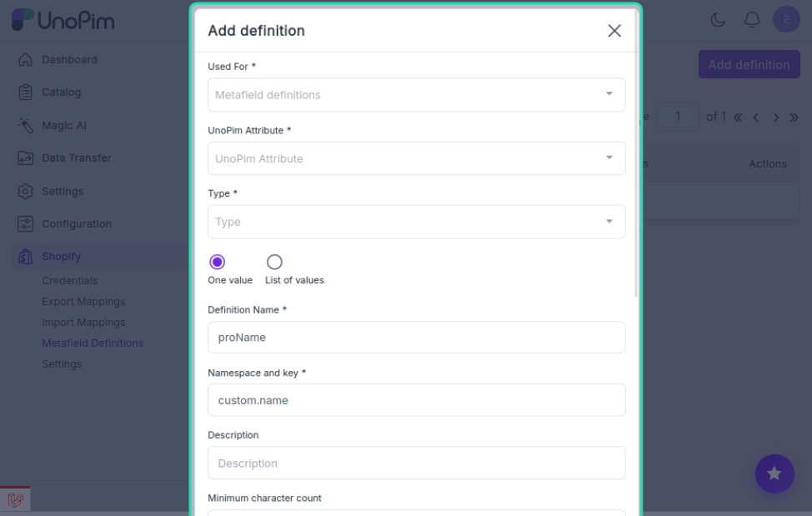Select the List of values radio button
The image size is (812, 516).
click(x=274, y=262)
